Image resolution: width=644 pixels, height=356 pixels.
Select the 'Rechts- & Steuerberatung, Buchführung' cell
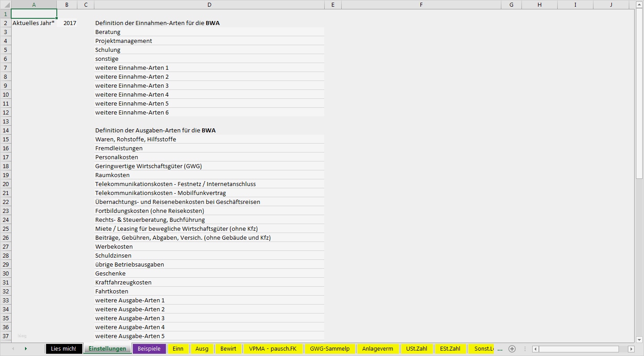[209, 220]
